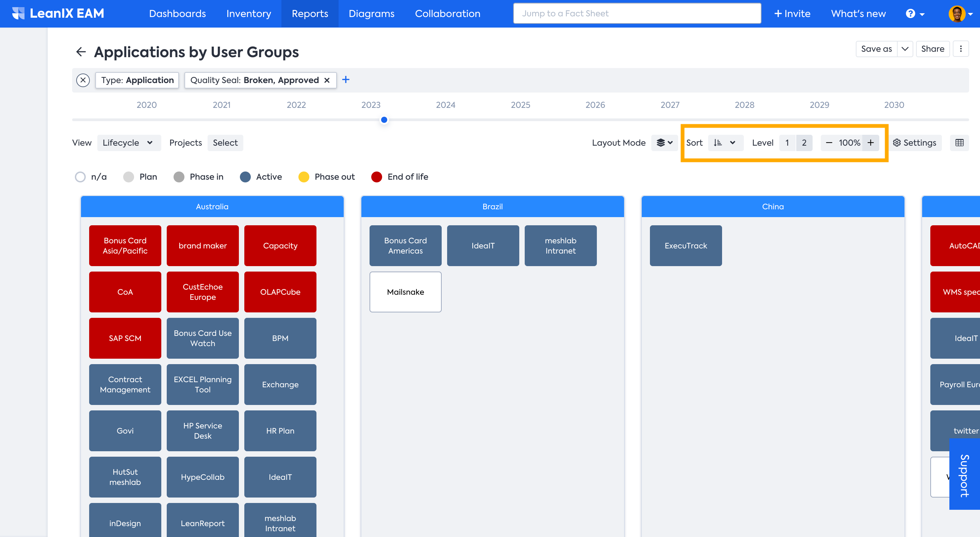
Task: Click the Share button
Action: click(932, 49)
